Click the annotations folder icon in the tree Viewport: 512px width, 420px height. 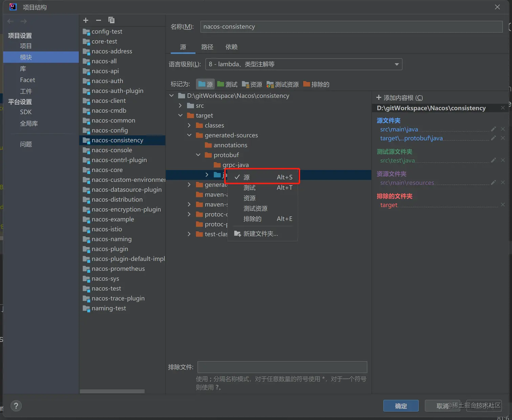pyautogui.click(x=208, y=145)
